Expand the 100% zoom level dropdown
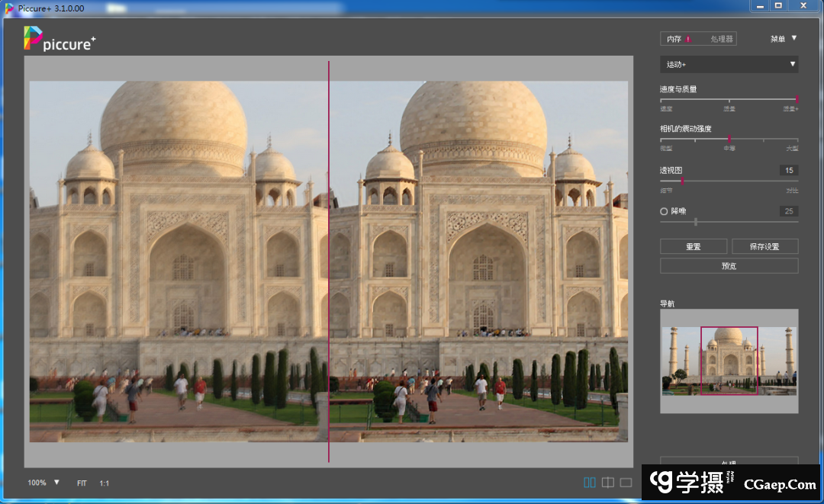The image size is (824, 504). coord(56,483)
